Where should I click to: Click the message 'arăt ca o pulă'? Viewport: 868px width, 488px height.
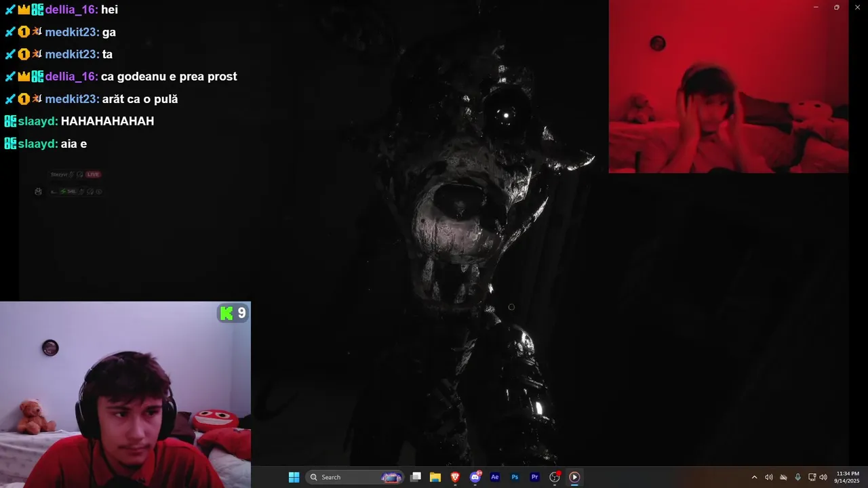click(140, 99)
